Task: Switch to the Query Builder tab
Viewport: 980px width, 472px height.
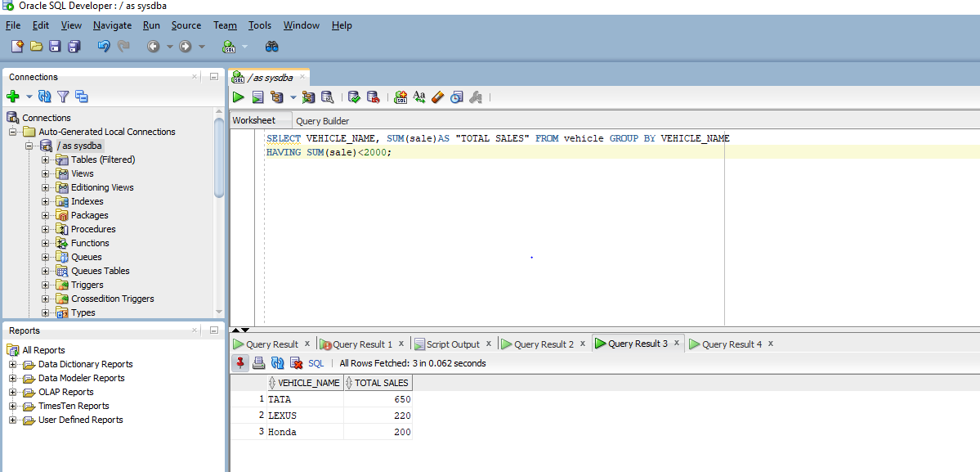Action: [x=322, y=121]
